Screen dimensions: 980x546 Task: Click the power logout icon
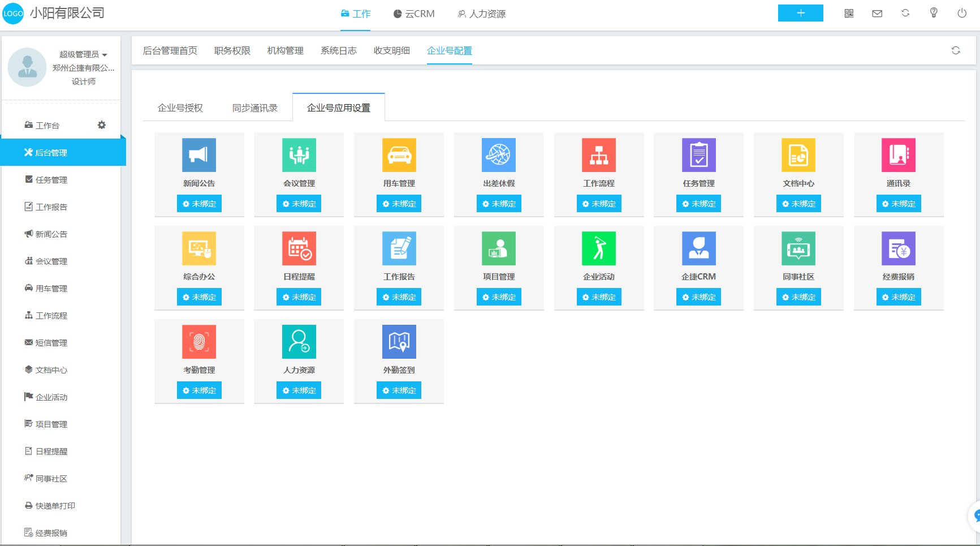click(962, 13)
